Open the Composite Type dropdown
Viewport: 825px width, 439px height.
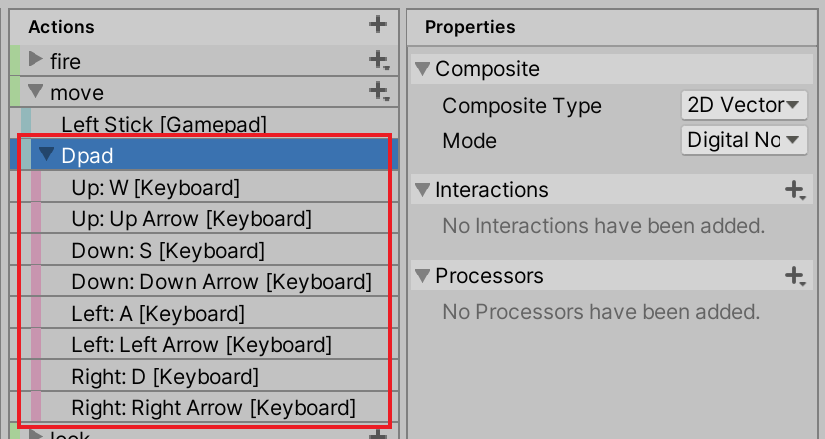click(x=743, y=105)
